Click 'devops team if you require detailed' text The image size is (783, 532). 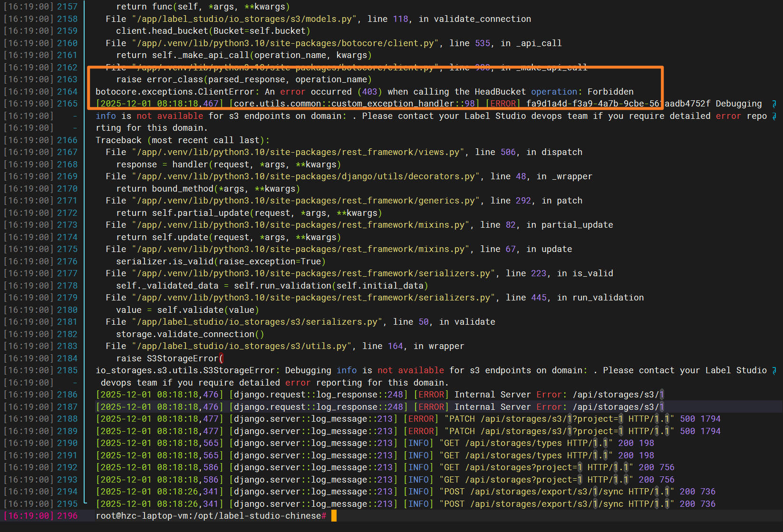(190, 383)
